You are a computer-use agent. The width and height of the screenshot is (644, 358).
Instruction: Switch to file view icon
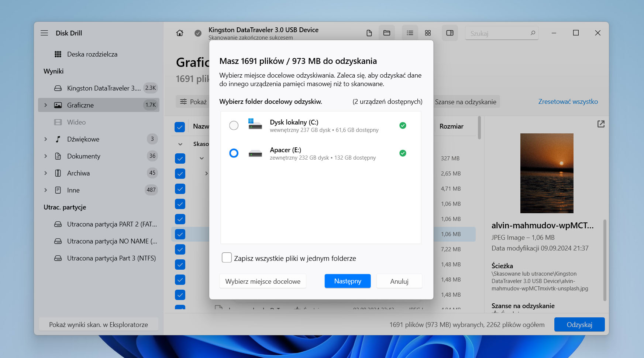369,33
